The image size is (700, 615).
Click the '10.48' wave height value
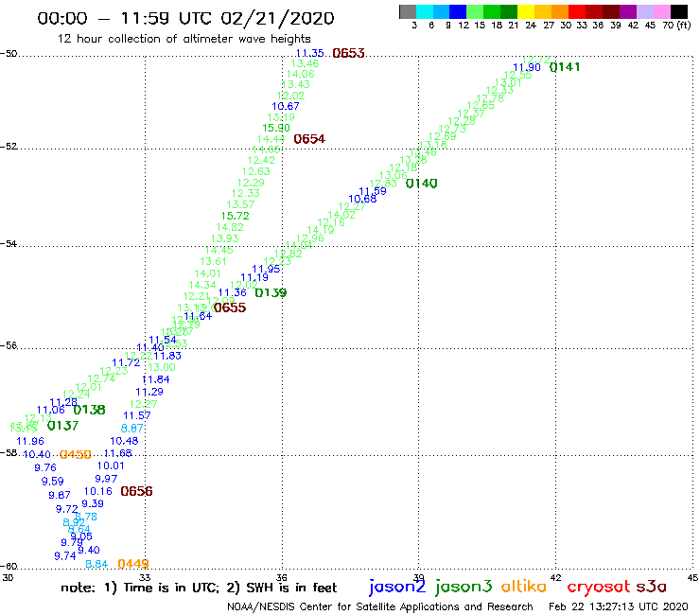tap(124, 441)
